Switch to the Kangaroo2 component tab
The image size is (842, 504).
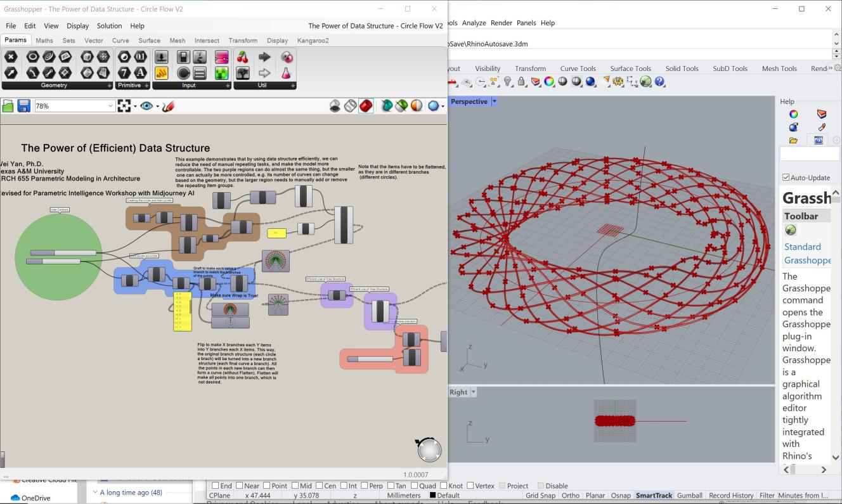coord(313,41)
